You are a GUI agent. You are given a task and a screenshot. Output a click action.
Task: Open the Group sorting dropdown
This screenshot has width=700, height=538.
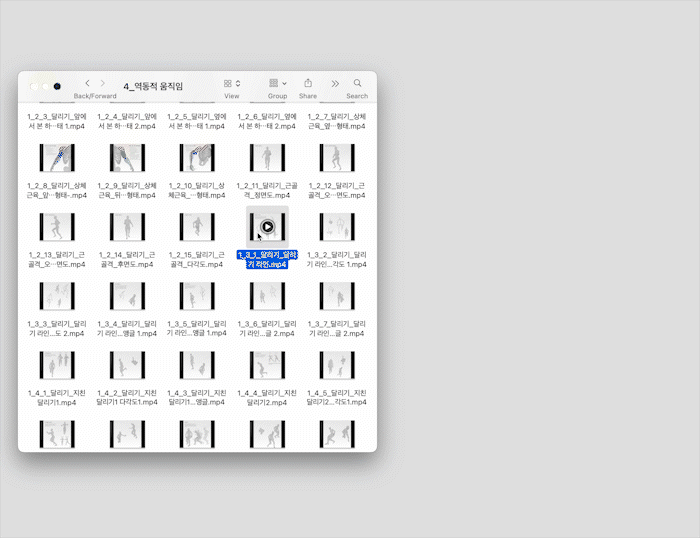pos(277,83)
